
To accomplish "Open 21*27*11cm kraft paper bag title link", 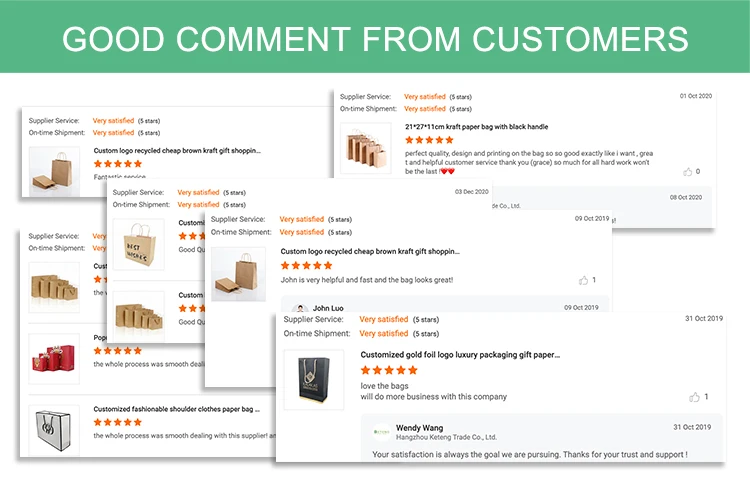I will click(x=476, y=127).
